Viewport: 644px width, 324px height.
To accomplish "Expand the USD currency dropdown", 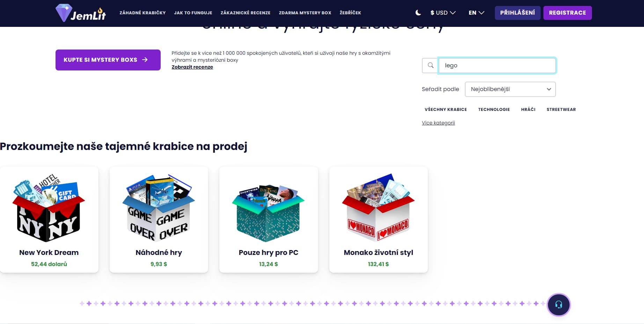I will coord(443,13).
